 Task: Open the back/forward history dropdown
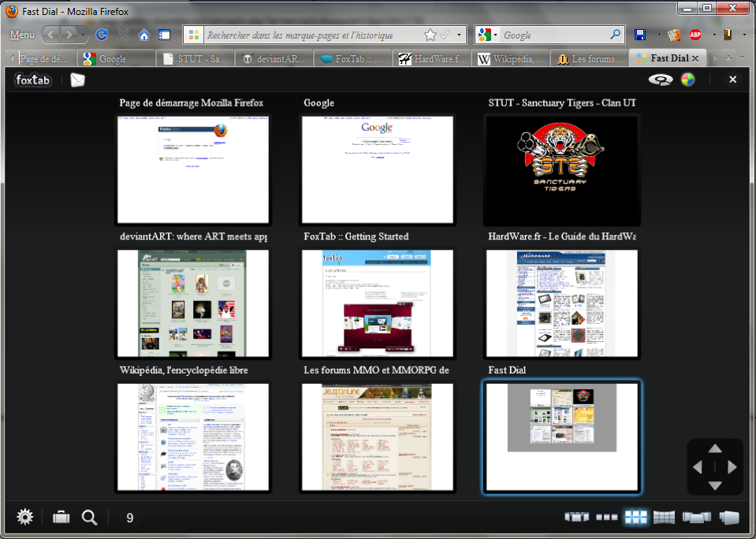[x=84, y=35]
